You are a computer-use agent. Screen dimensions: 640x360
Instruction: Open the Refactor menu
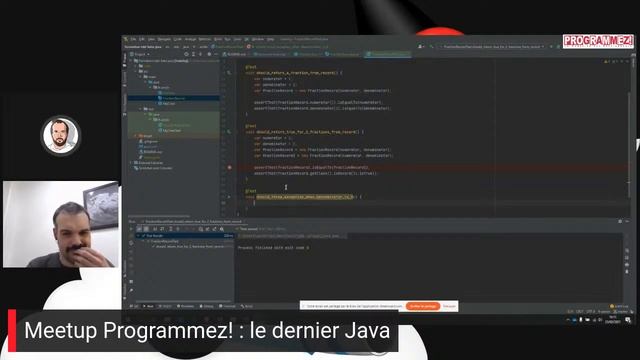[205, 39]
